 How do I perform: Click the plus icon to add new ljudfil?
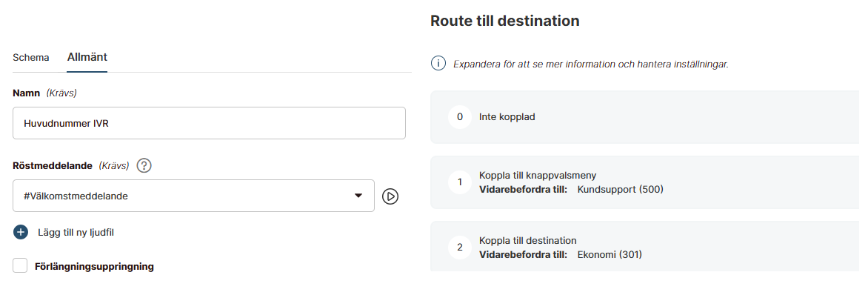click(x=21, y=232)
